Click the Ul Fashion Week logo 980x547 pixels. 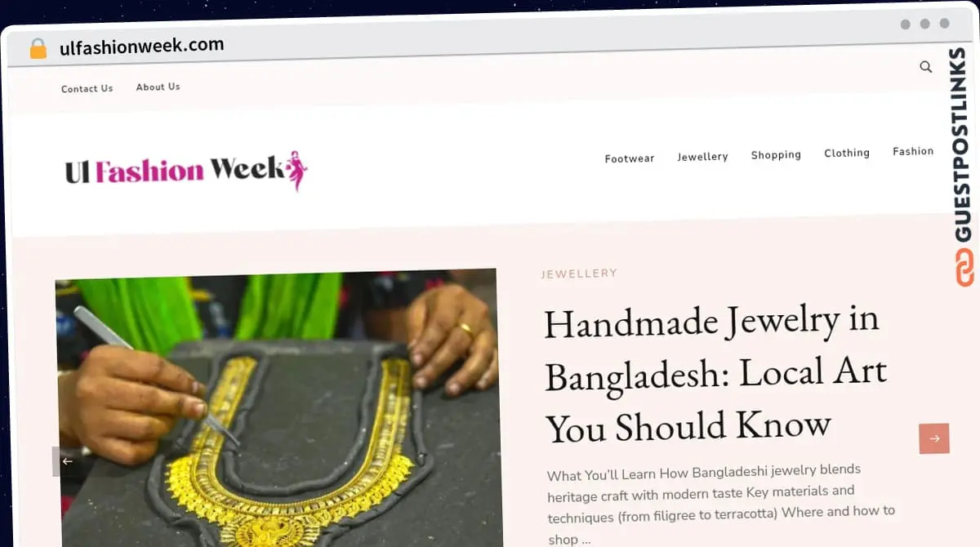[x=186, y=171]
